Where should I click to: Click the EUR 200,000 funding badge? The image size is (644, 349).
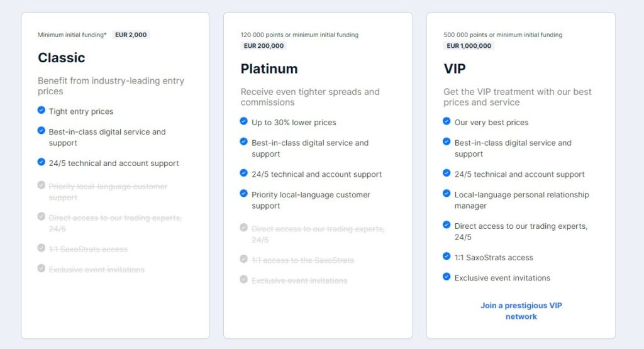pos(264,45)
